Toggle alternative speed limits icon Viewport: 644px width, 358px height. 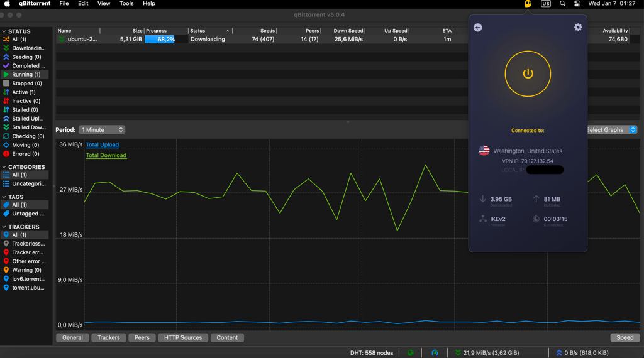(x=435, y=353)
